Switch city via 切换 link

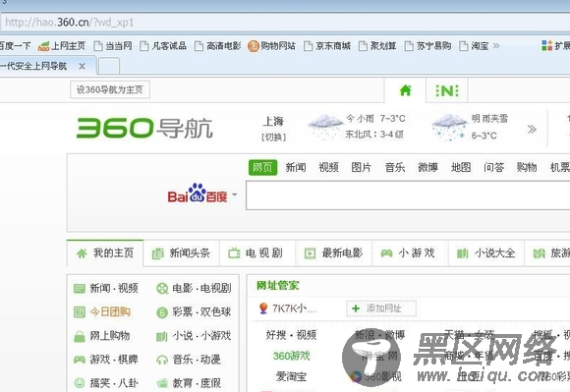point(274,138)
